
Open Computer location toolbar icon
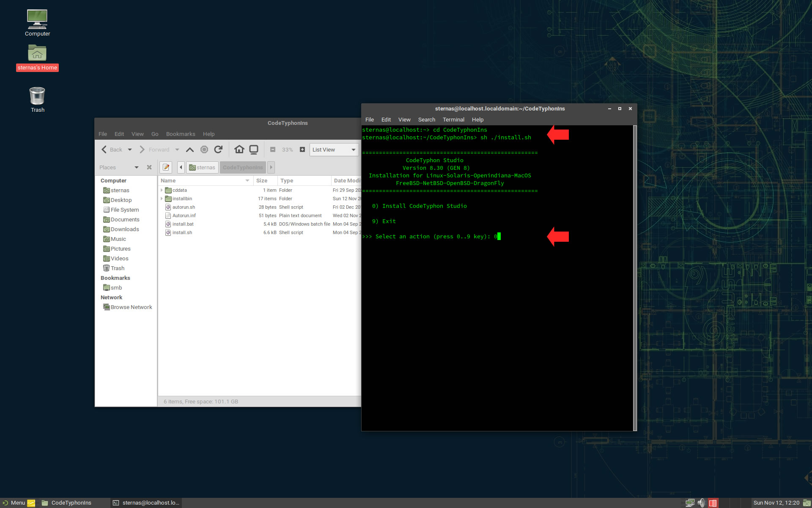[x=254, y=149]
